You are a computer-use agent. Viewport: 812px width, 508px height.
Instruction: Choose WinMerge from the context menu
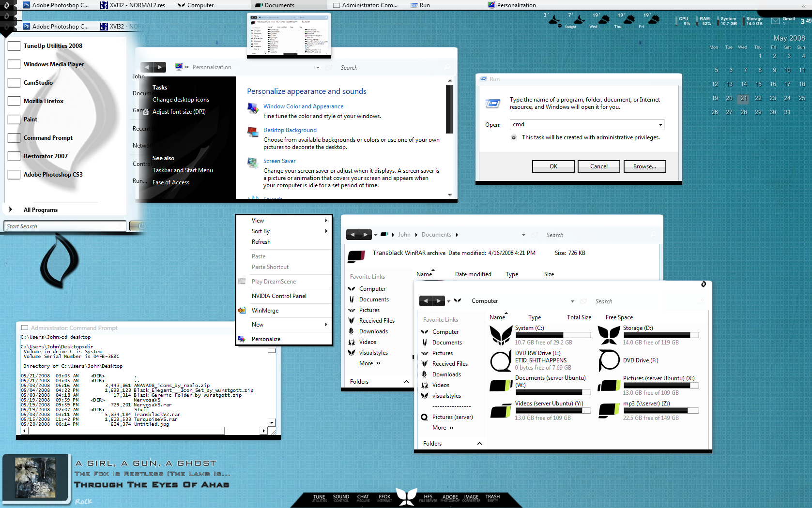click(x=284, y=311)
